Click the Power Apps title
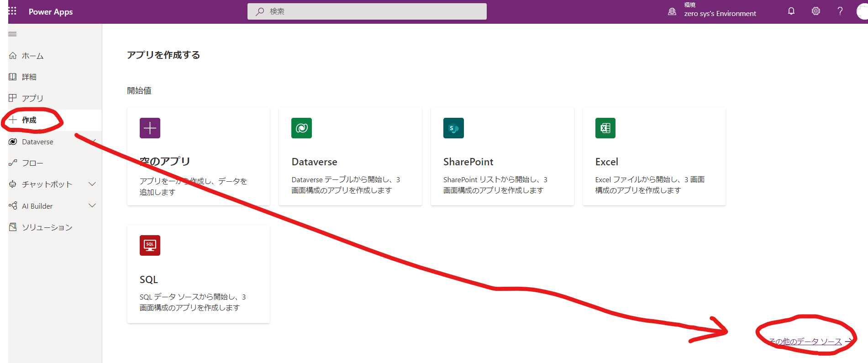 (51, 11)
